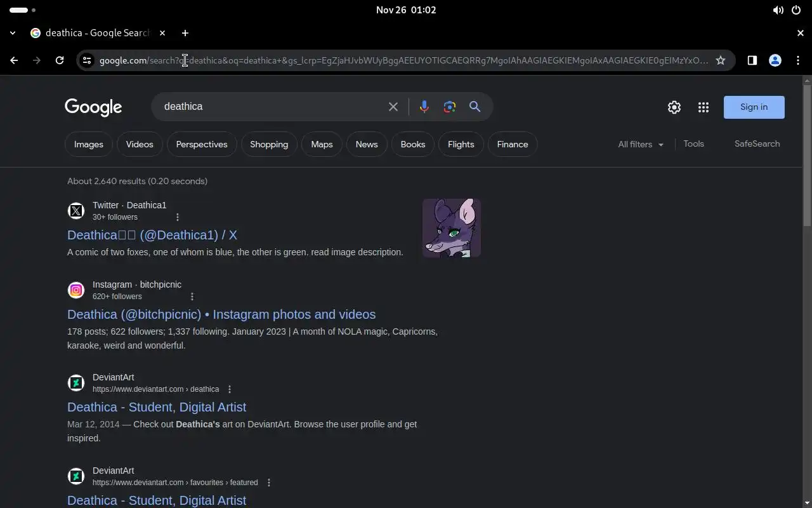The width and height of the screenshot is (812, 508).
Task: Open the tab search dropdown arrow
Action: (x=13, y=33)
